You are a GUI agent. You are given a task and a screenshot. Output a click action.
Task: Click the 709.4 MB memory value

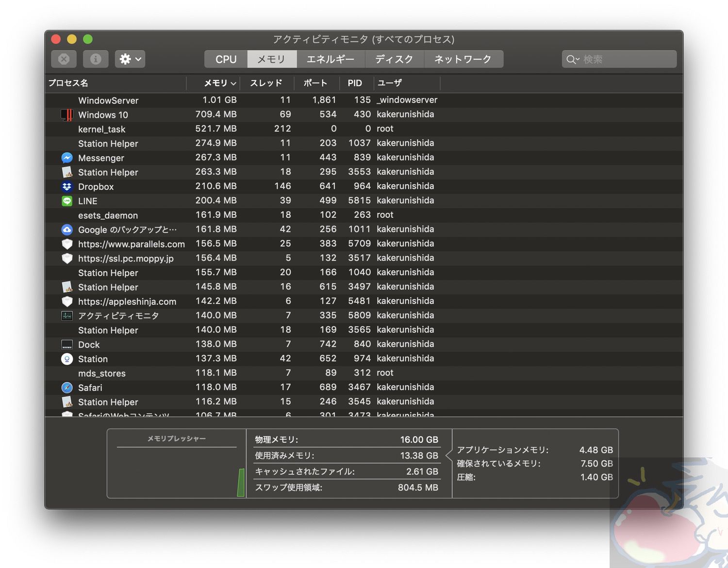(216, 114)
